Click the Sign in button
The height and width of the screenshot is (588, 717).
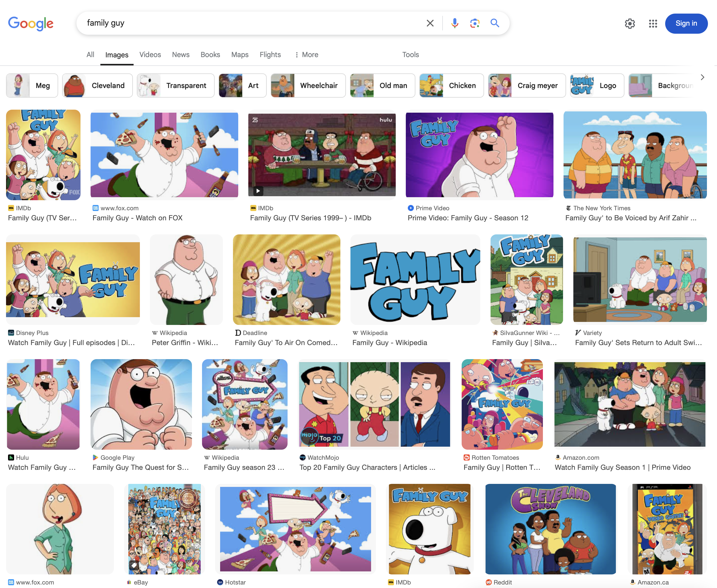click(x=686, y=23)
